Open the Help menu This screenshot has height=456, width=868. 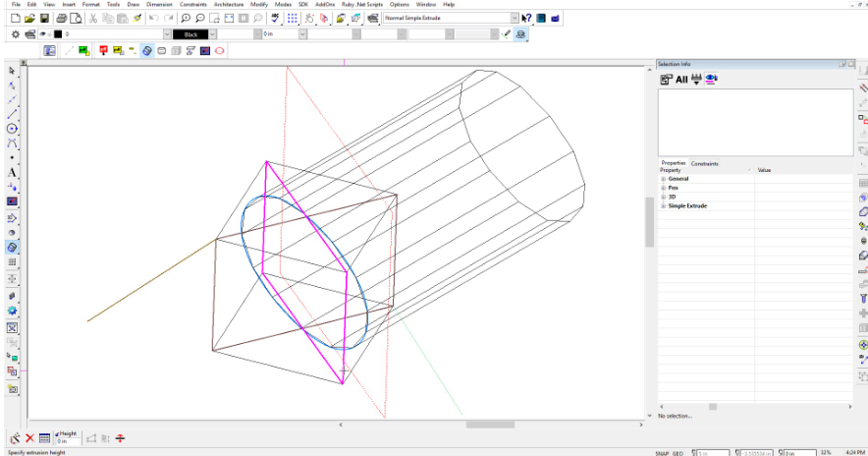coord(449,5)
